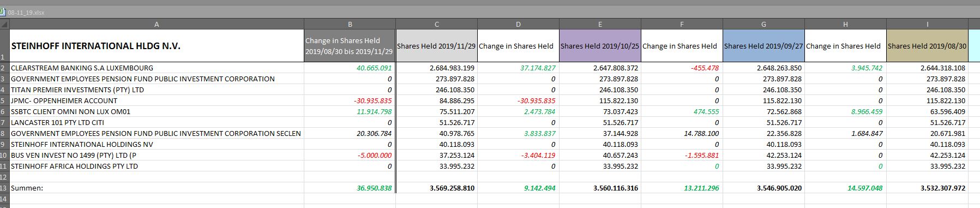
Task: Select row 13 header
Action: click(x=4, y=188)
